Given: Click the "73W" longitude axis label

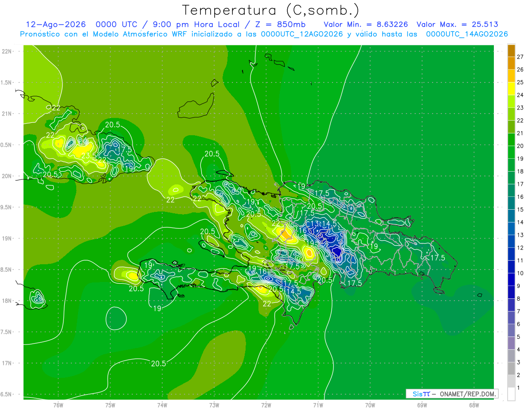Looking at the screenshot, I should (214, 405).
